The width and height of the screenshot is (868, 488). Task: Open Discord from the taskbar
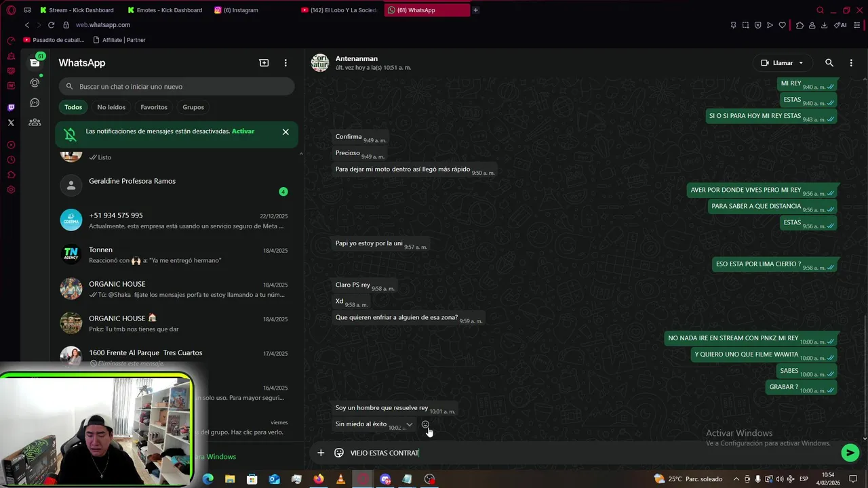[385, 479]
